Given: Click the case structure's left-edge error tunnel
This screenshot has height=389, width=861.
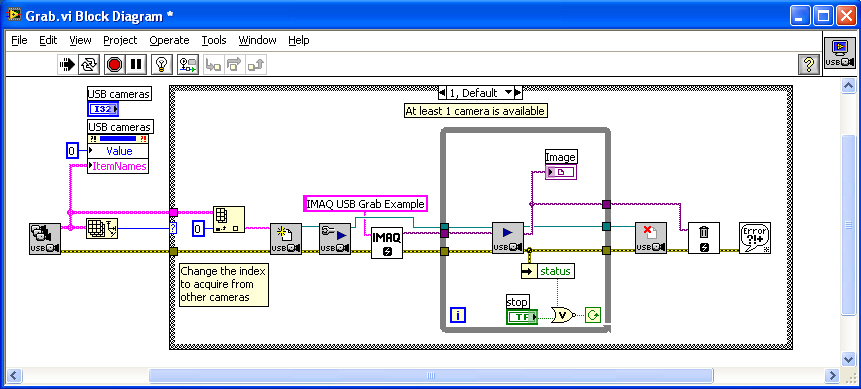Looking at the screenshot, I should tap(174, 251).
